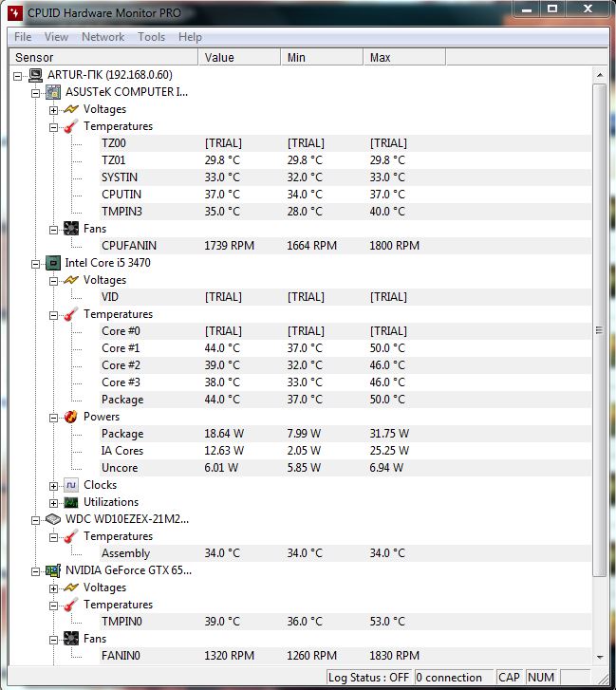Collapse the ARTUR-ПК root node

pos(18,76)
